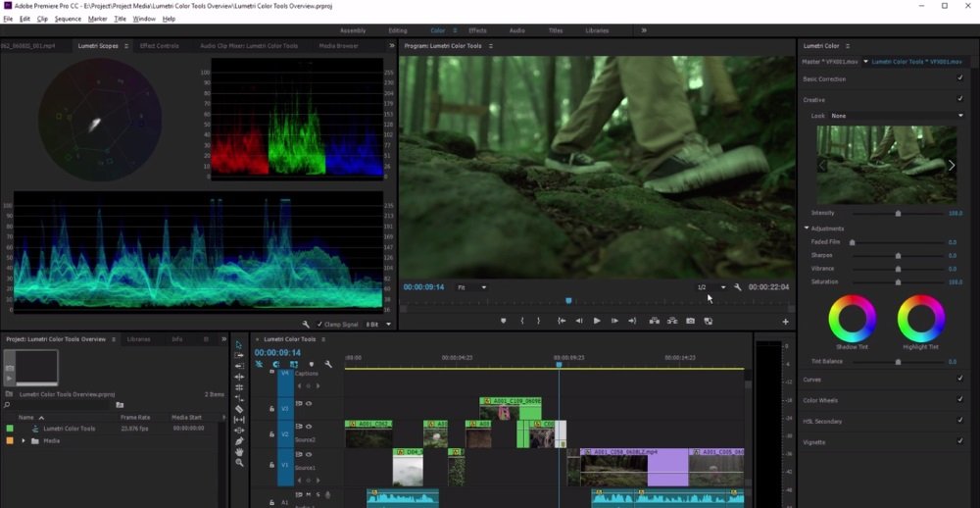Hide track V2 with eye icon
980x508 pixels.
(x=309, y=427)
